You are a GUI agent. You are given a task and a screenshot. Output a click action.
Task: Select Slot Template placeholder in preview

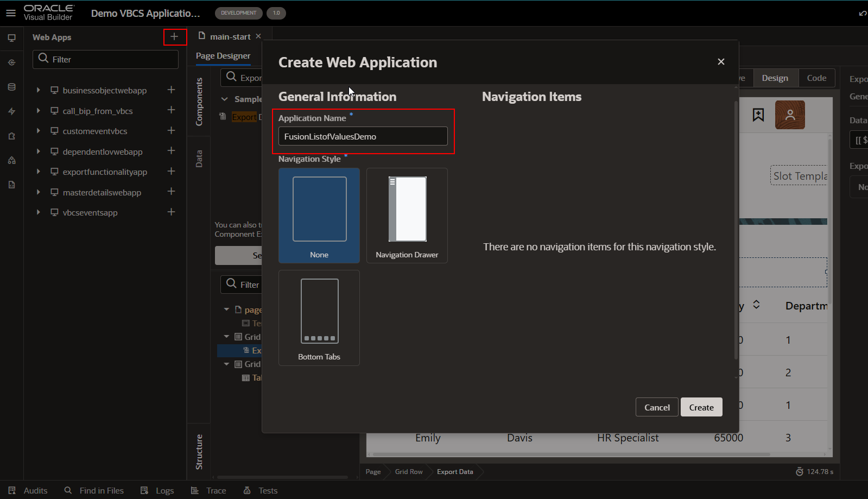click(799, 175)
